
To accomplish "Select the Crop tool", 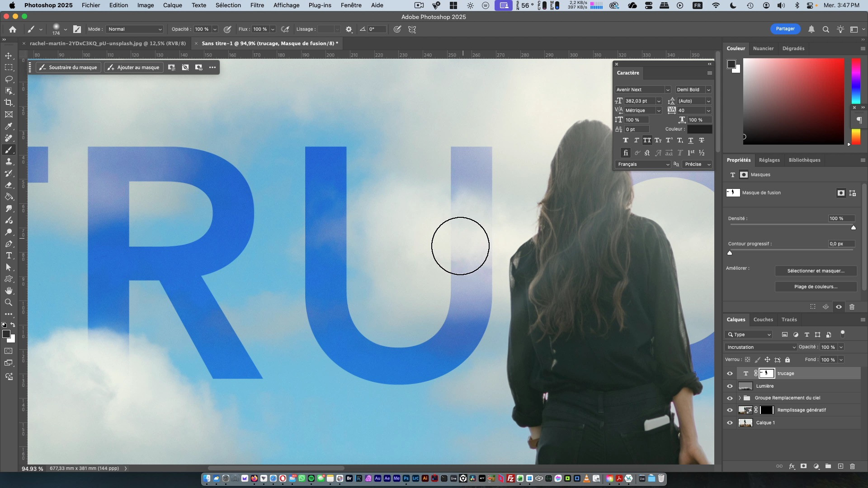I will (x=9, y=103).
